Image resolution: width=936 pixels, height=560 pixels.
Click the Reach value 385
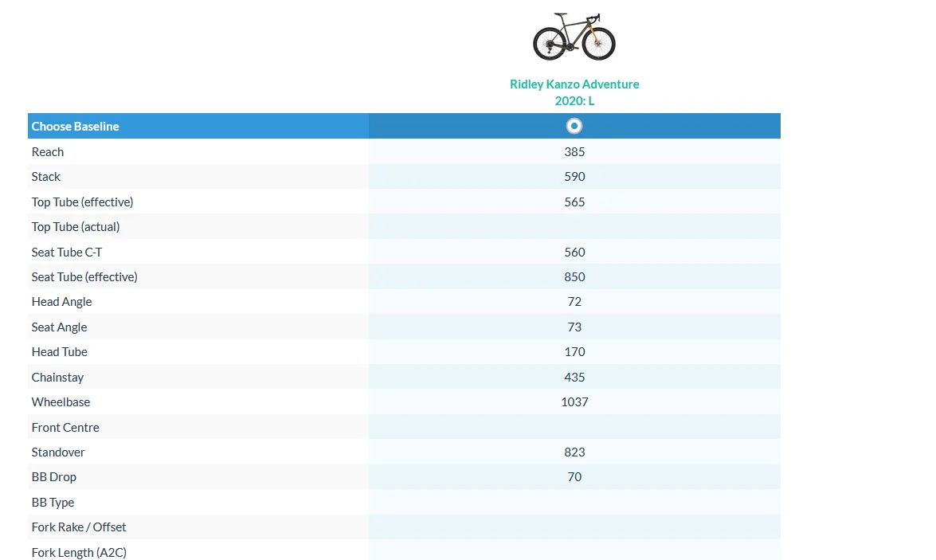point(574,151)
